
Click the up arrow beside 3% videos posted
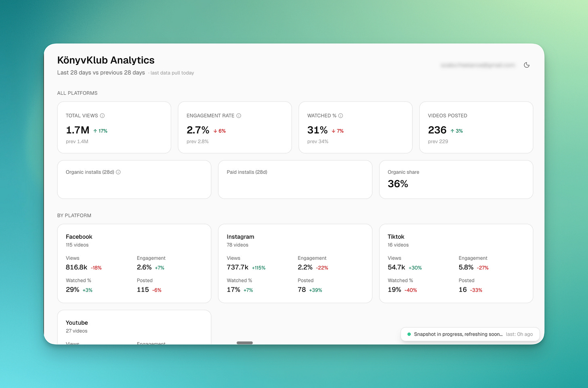452,131
